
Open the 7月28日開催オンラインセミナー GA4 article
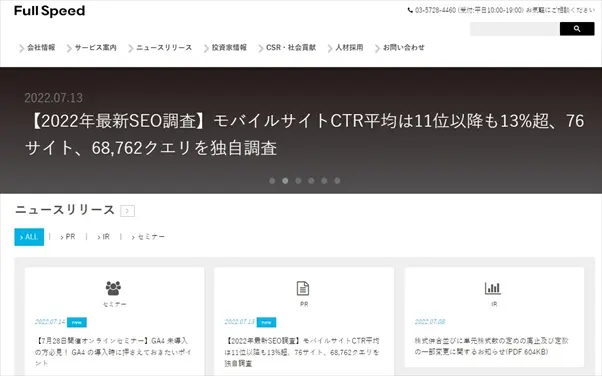(x=113, y=352)
